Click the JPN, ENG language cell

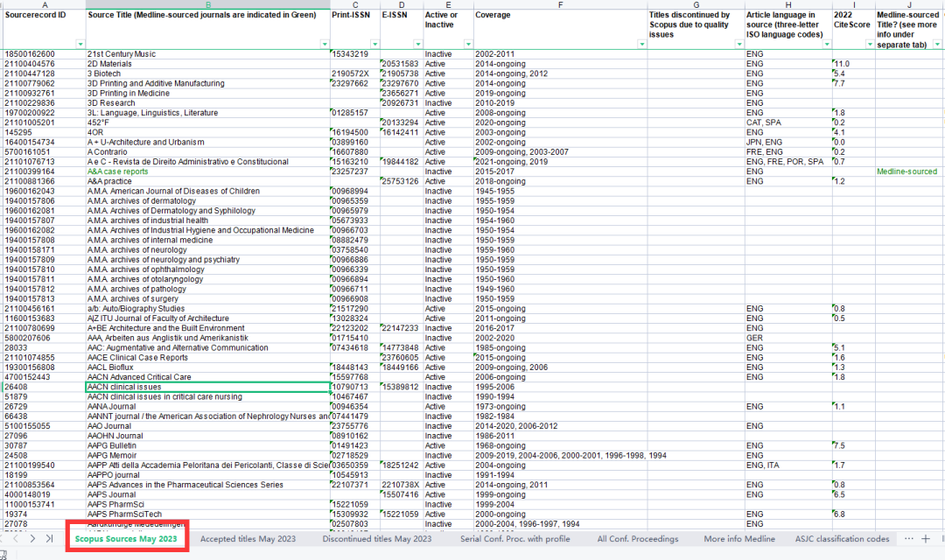[x=788, y=143]
